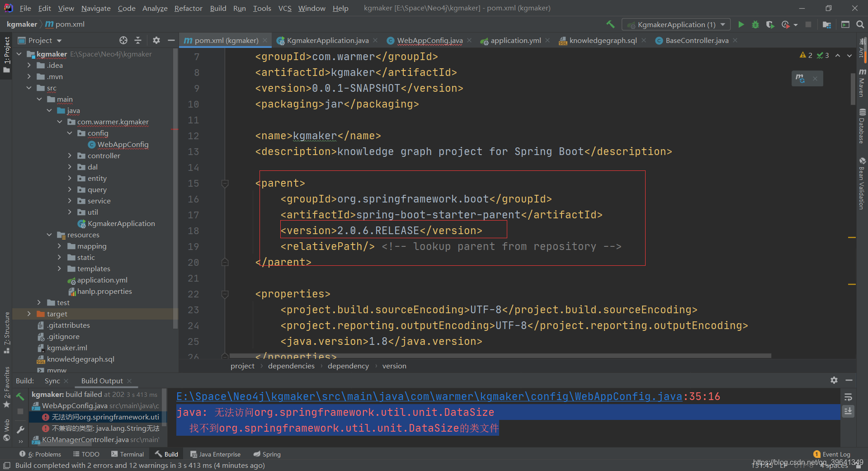
Task: Build the project using the hammer icon
Action: (611, 24)
